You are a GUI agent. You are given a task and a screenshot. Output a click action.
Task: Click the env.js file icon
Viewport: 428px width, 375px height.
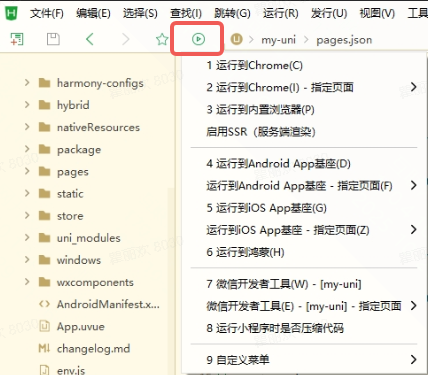pyautogui.click(x=44, y=370)
